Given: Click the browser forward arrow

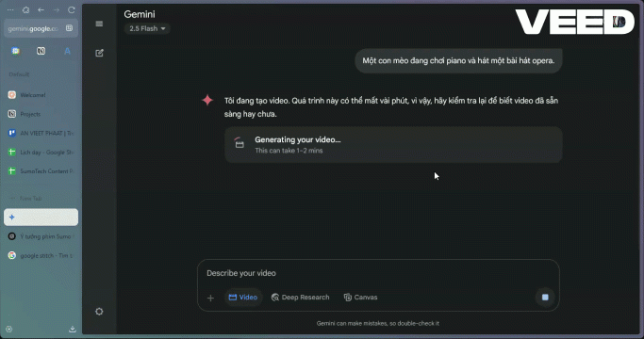Looking at the screenshot, I should pos(57,9).
